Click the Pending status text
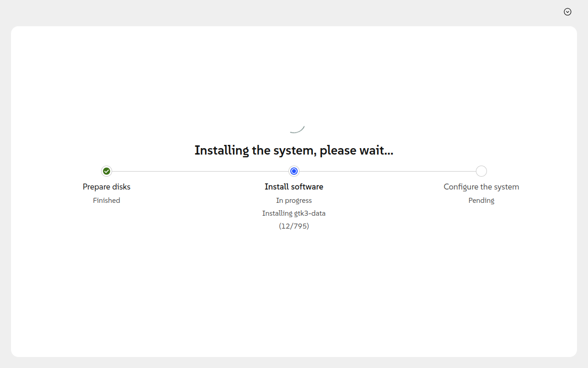The image size is (588, 368). (x=481, y=201)
